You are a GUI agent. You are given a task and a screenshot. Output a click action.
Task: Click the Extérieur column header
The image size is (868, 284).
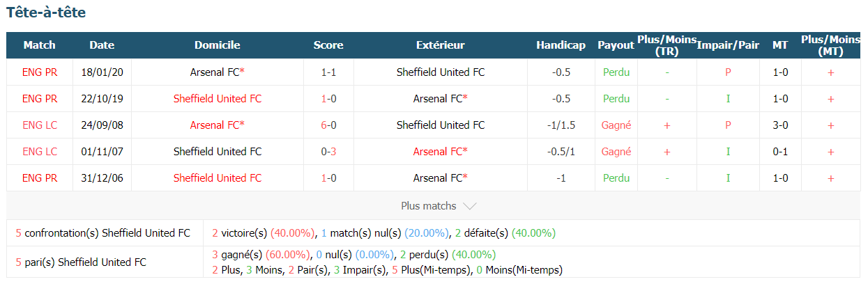(440, 45)
